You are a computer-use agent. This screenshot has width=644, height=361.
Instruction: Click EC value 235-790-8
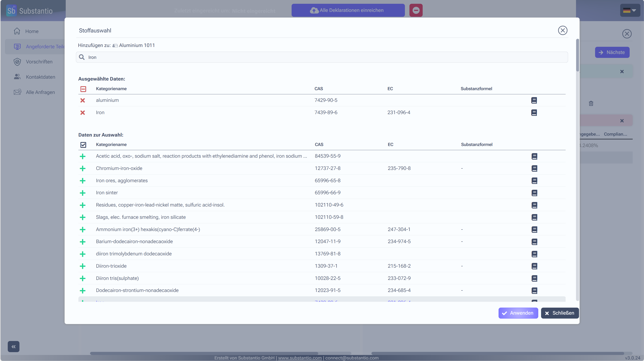click(399, 168)
